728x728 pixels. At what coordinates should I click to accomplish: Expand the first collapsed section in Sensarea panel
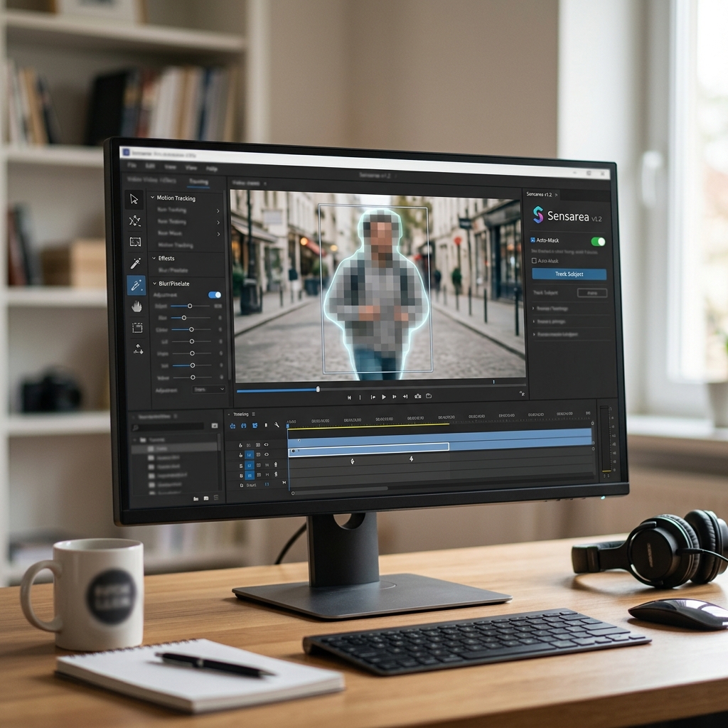(x=533, y=308)
